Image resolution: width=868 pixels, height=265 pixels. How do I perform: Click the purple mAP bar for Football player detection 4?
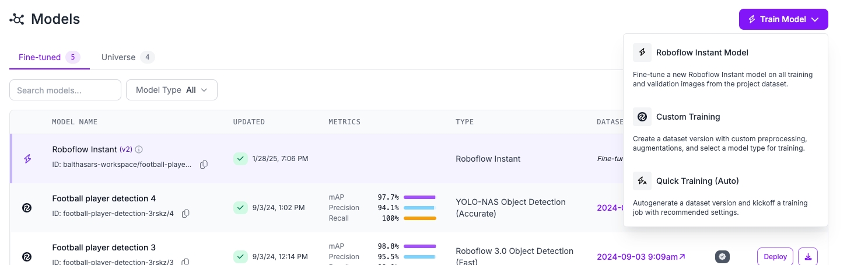(419, 197)
